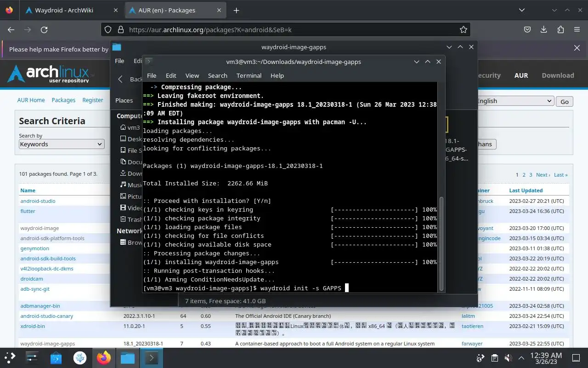Click Download in Arch top navigation
The image size is (588, 368).
coord(558,75)
